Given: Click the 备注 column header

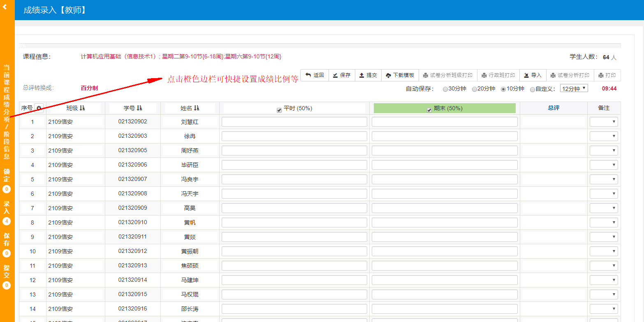Looking at the screenshot, I should pos(604,108).
